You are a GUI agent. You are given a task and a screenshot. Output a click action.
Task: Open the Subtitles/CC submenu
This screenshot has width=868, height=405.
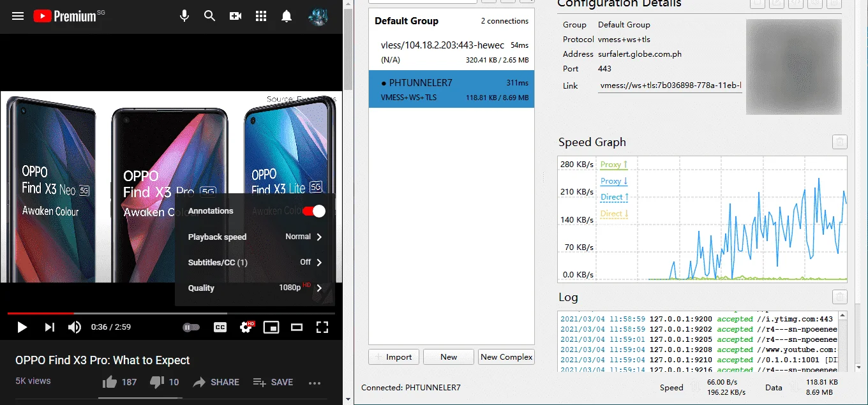tap(255, 262)
